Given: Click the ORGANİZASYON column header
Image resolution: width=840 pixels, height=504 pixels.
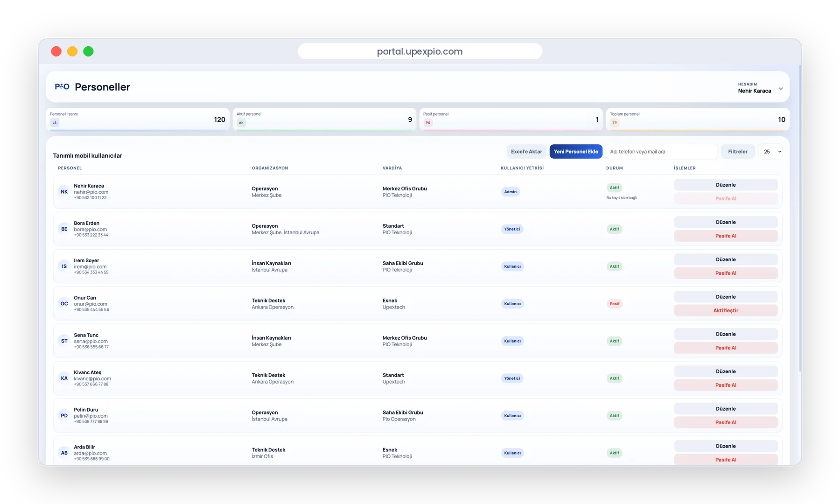Looking at the screenshot, I should 270,168.
